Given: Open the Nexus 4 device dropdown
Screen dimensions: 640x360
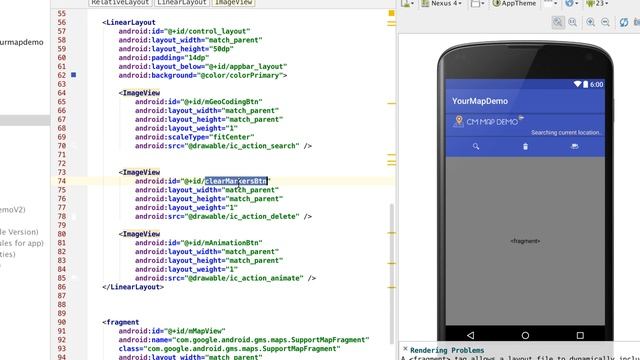Looking at the screenshot, I should tap(442, 3).
